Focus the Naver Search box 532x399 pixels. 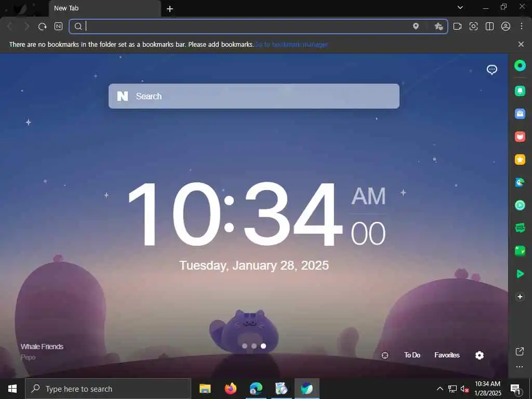pos(254,96)
